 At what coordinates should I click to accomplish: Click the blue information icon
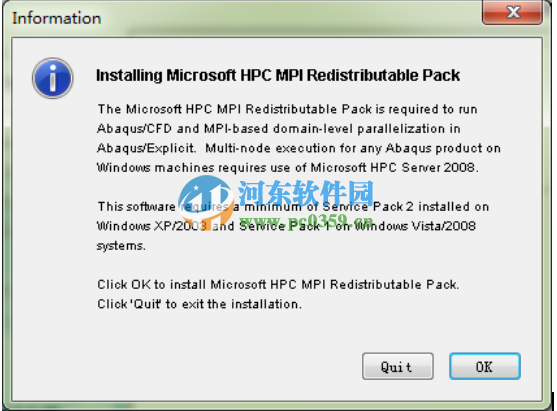tap(53, 78)
